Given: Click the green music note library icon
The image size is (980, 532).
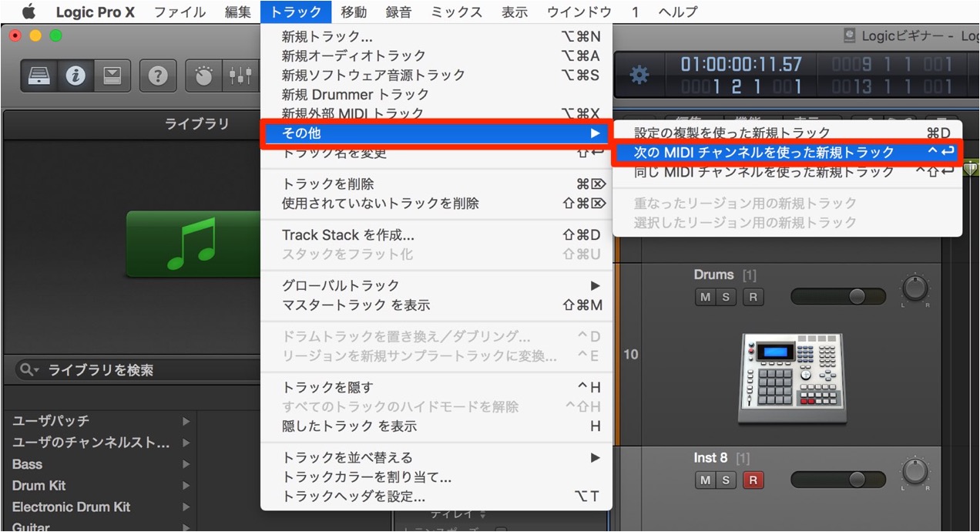Looking at the screenshot, I should (193, 244).
